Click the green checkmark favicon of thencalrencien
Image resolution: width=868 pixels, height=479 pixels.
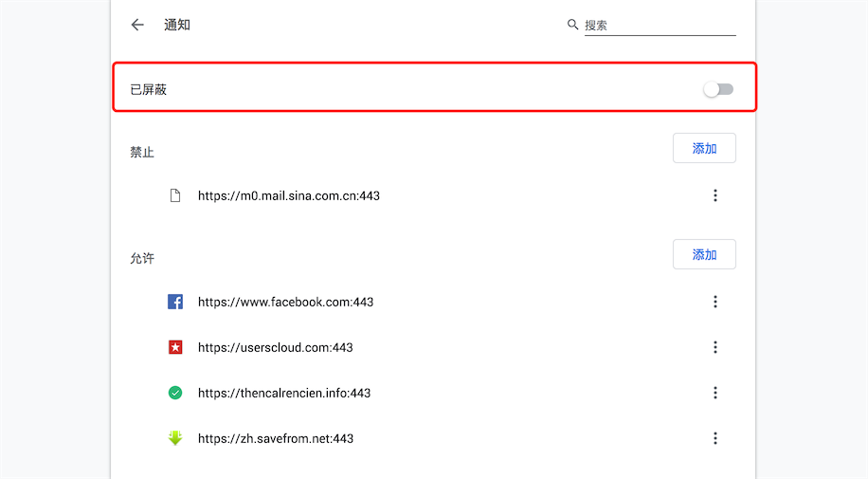tap(175, 393)
